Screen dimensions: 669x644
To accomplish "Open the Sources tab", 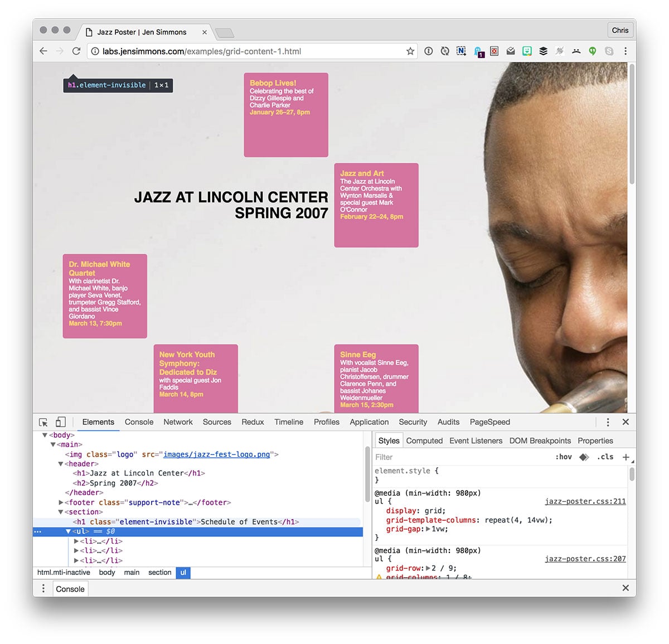I will pos(217,422).
